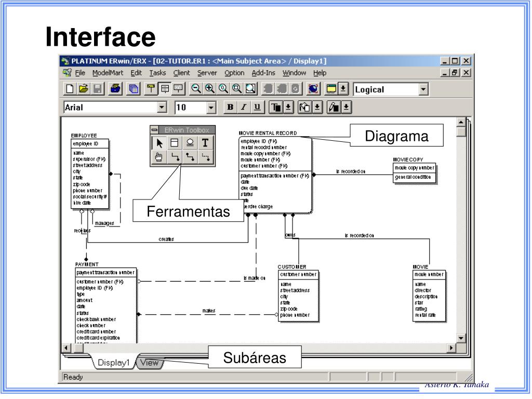Click the 'creates' relationship label
Image resolution: width=532 pixels, height=399 pixels.
coord(166,239)
